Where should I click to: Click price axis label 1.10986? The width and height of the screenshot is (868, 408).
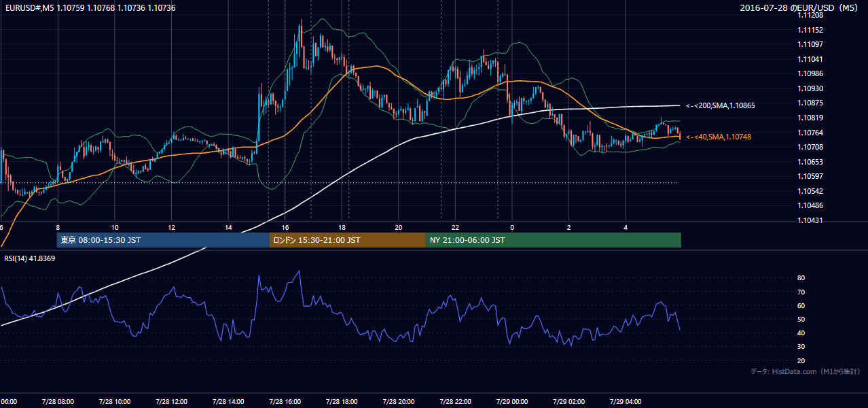810,73
